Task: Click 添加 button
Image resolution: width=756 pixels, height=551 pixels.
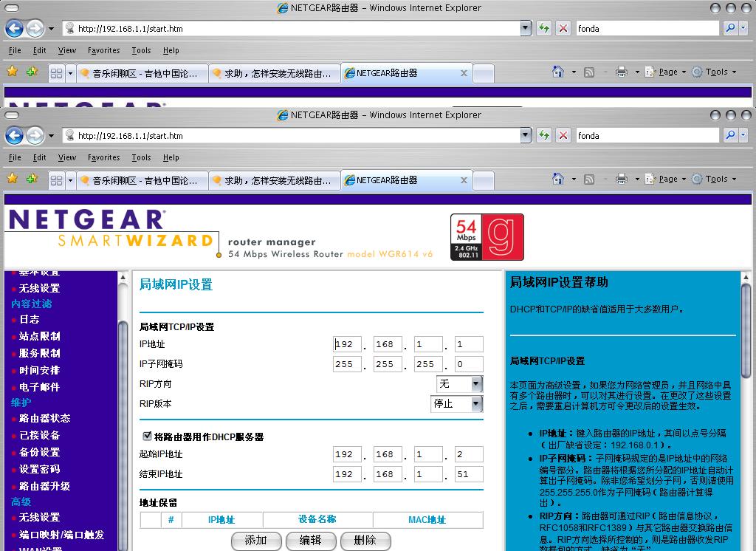Action: point(256,541)
